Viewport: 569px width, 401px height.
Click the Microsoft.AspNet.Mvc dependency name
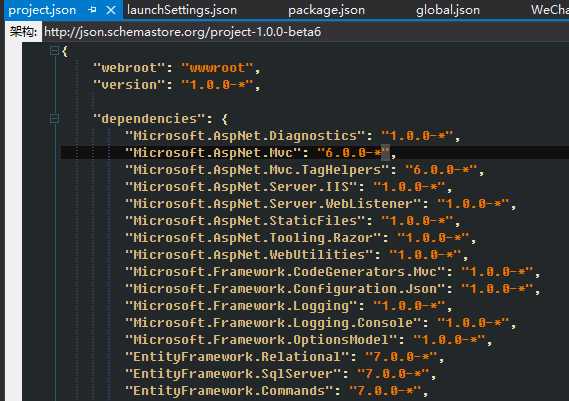(x=213, y=153)
